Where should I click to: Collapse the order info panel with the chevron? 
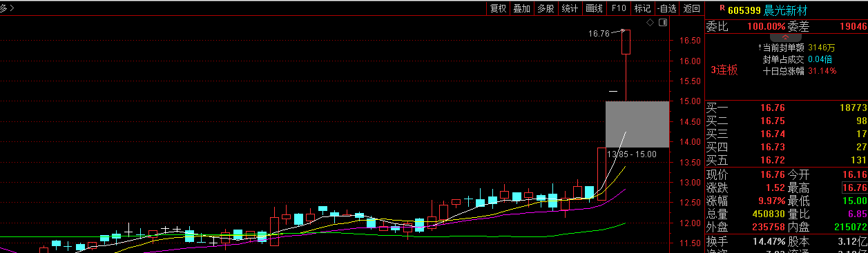click(x=786, y=37)
